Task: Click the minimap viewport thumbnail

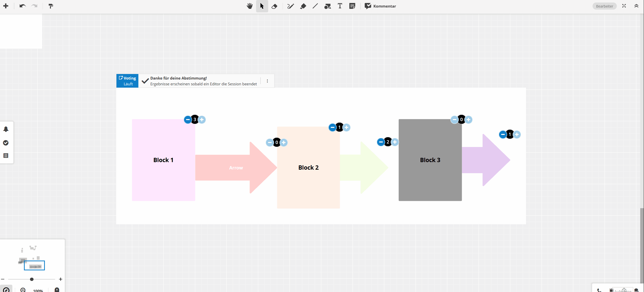Action: (x=34, y=265)
